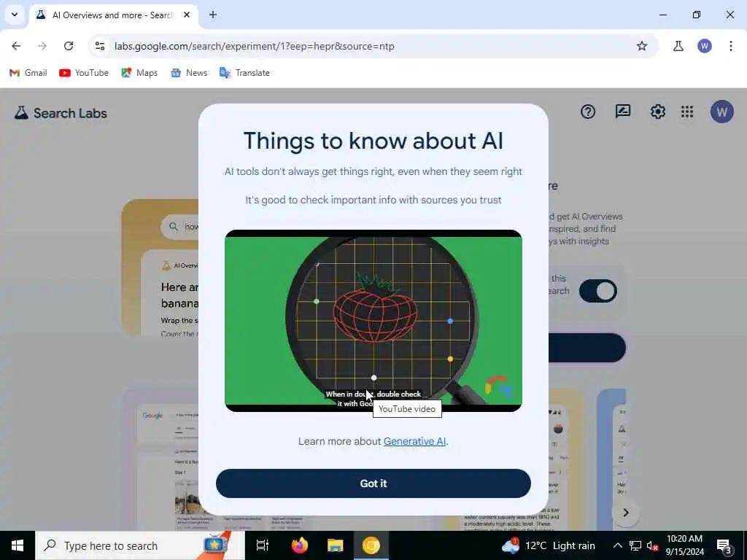747x560 pixels.
Task: Go back to the previous page
Action: point(16,46)
